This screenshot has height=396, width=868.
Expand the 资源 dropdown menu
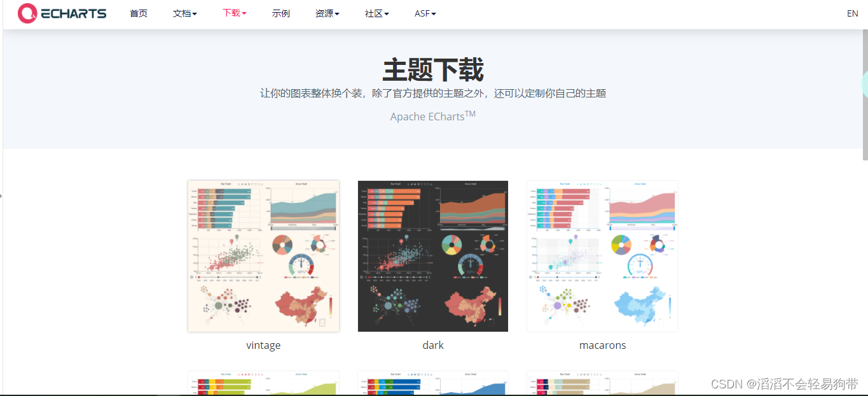pyautogui.click(x=327, y=13)
